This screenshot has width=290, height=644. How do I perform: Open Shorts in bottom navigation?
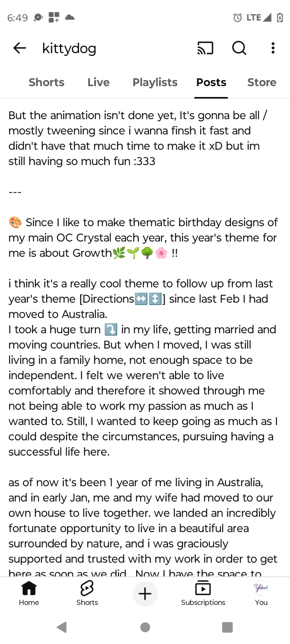coord(87,593)
